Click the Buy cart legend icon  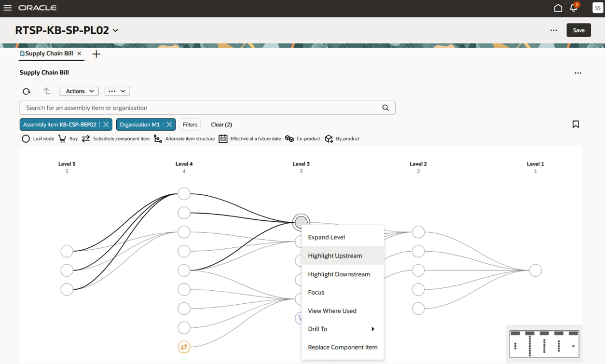[x=62, y=139]
